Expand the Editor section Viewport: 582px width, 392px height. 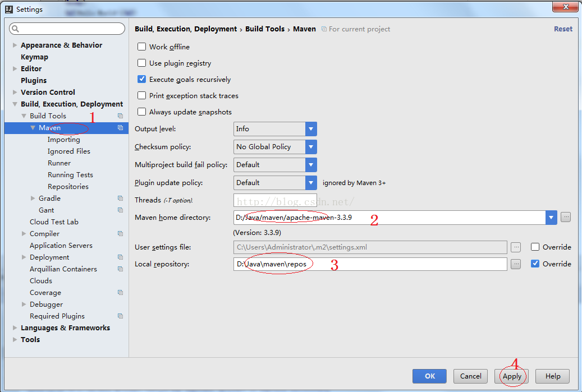[15, 68]
